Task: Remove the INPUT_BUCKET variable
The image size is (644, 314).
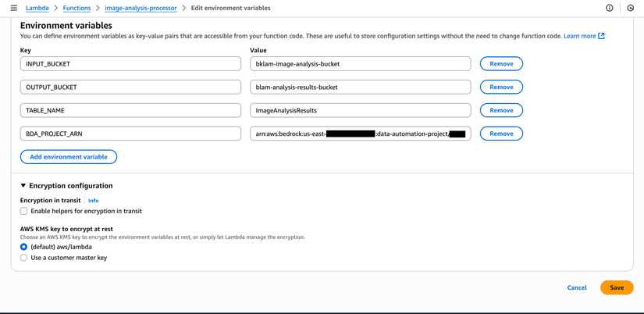Action: pos(501,64)
